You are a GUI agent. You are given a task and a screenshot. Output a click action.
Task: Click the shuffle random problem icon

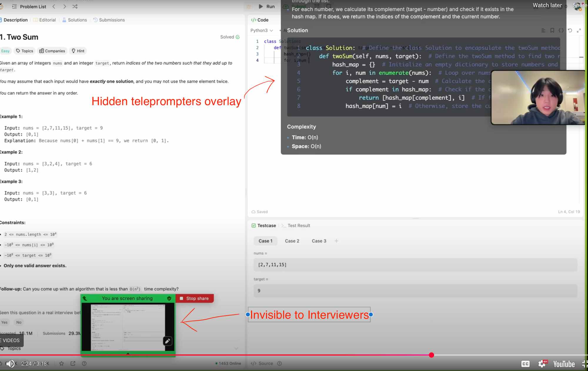coord(75,6)
